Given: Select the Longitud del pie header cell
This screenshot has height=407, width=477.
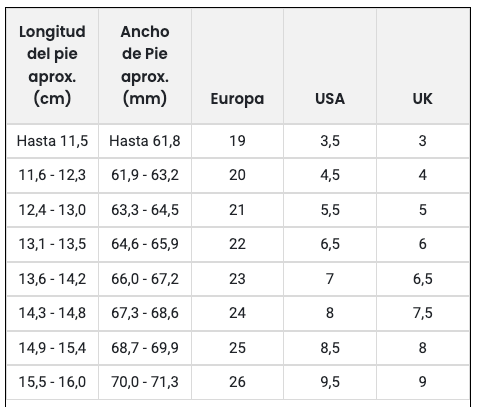Looking at the screenshot, I should (52, 65).
